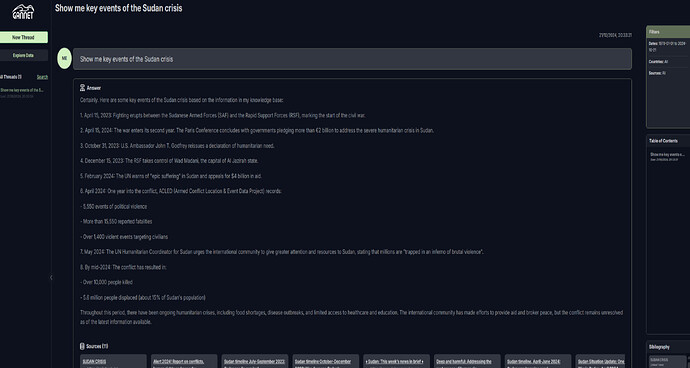
Task: Click the Sources database icon
Action: 82,346
